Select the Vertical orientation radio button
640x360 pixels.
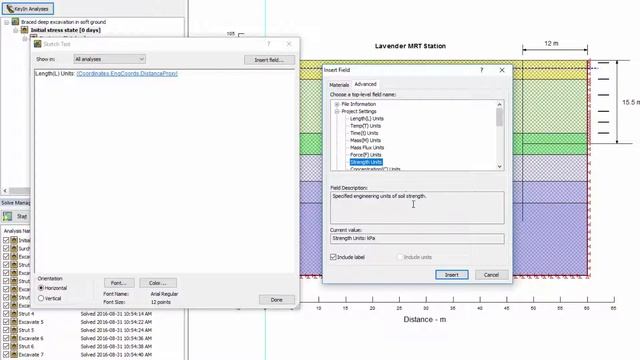click(41, 298)
